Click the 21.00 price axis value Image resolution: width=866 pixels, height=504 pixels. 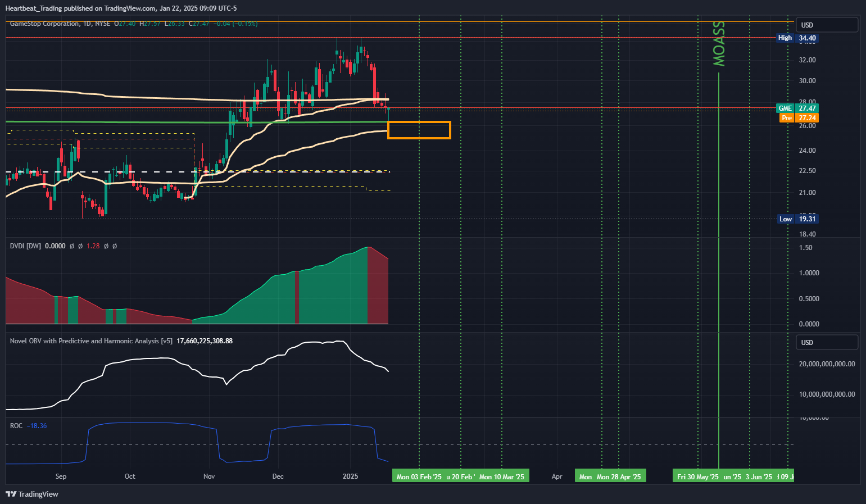pyautogui.click(x=808, y=193)
